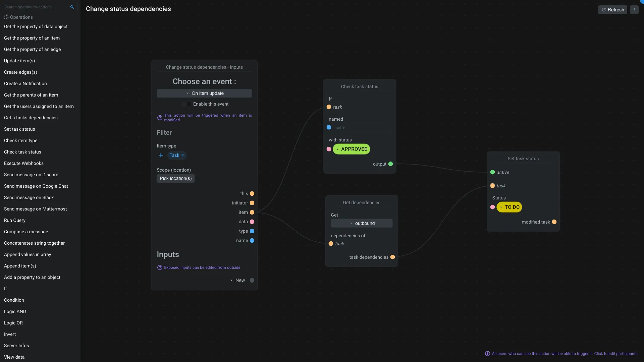Expand the New input expander at bottom
This screenshot has height=362, width=644.
point(231,280)
